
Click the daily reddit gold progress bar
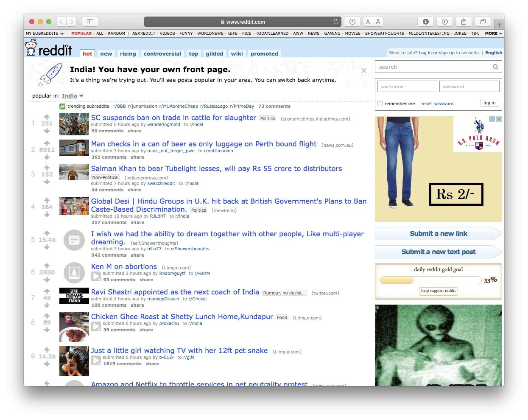click(x=430, y=280)
